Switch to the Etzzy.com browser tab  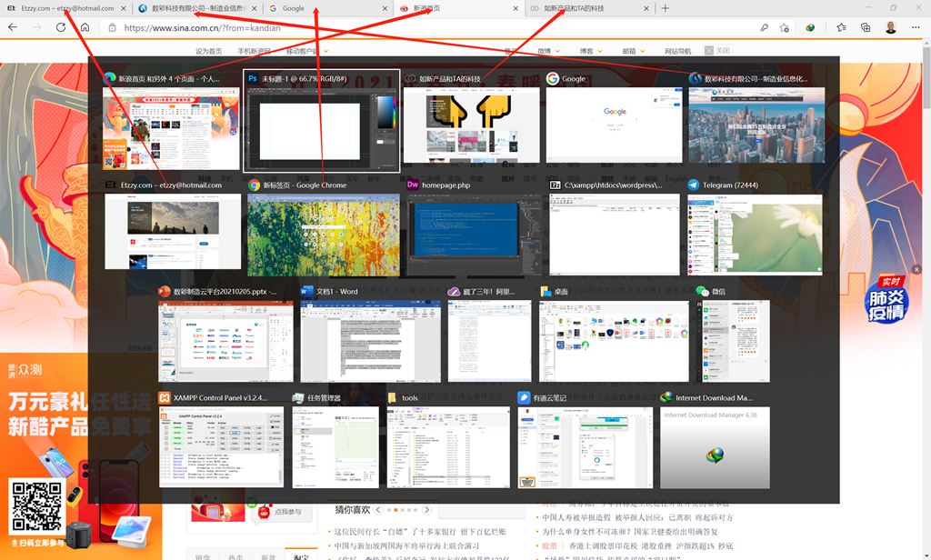(x=65, y=8)
